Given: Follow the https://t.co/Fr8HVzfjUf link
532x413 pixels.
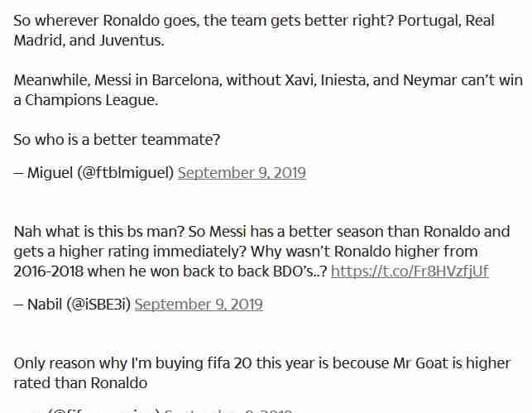Looking at the screenshot, I should (x=410, y=271).
